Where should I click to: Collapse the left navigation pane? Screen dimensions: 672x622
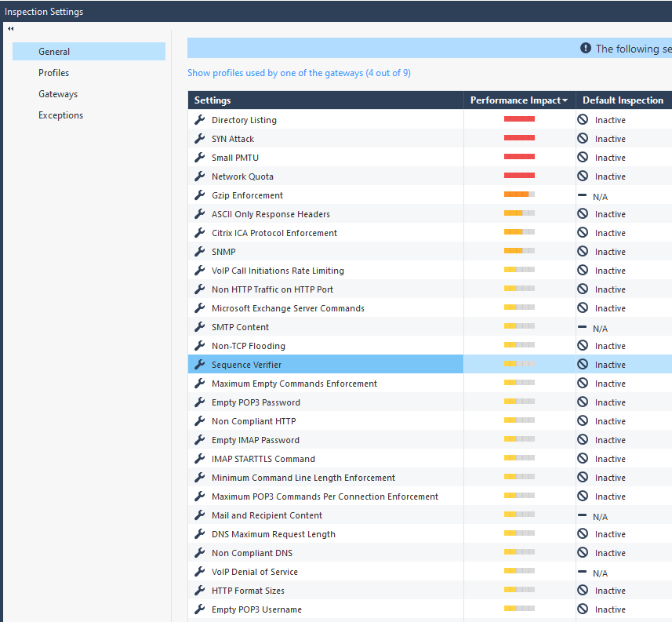(10, 28)
